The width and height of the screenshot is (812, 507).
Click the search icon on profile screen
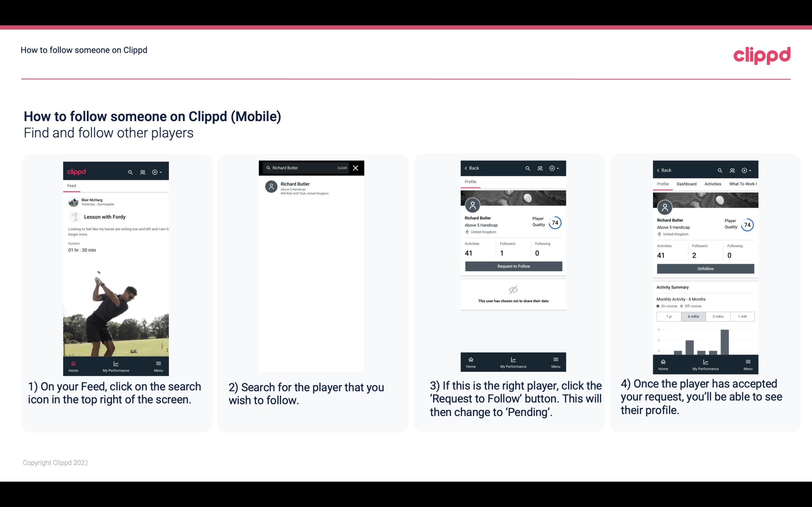(x=527, y=168)
